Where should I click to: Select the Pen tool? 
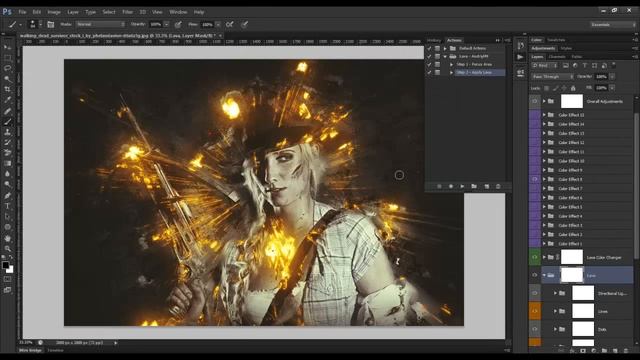pyautogui.click(x=7, y=196)
